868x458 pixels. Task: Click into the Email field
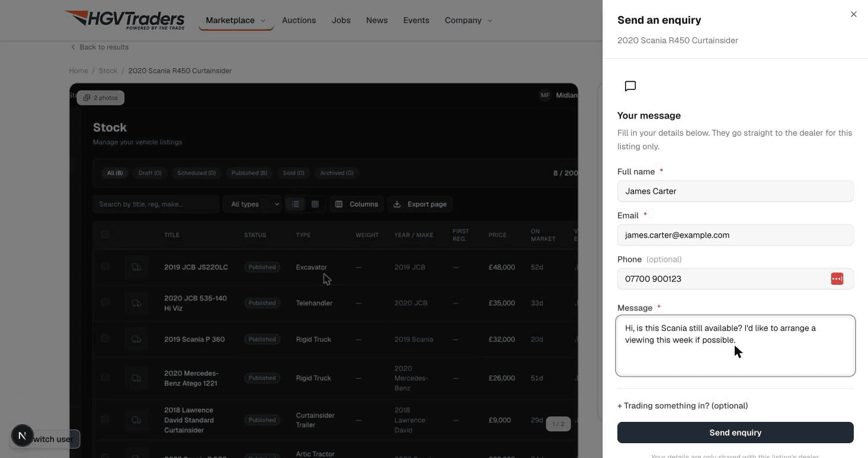tap(735, 235)
